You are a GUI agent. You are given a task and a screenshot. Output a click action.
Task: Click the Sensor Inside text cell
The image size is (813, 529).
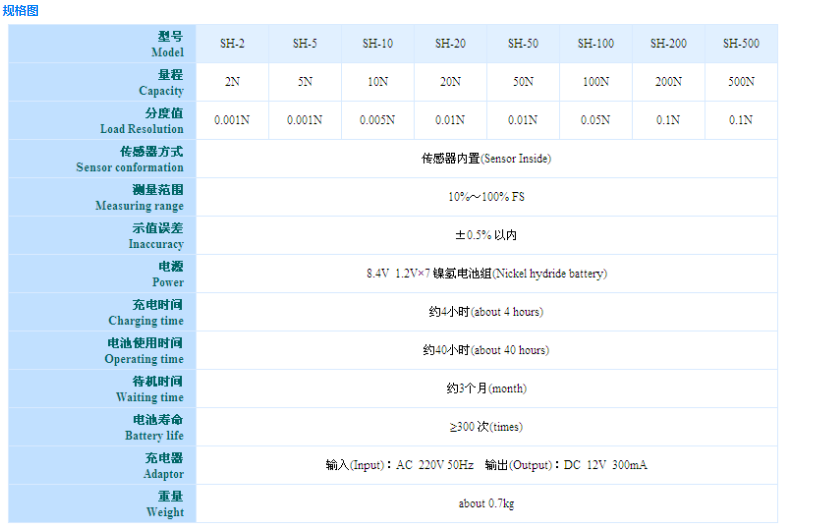(x=486, y=158)
